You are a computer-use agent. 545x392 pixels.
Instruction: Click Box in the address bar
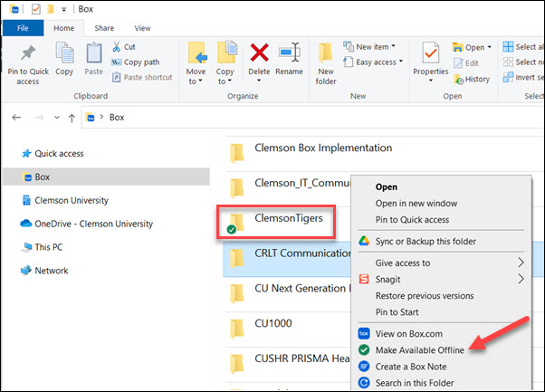[x=117, y=118]
